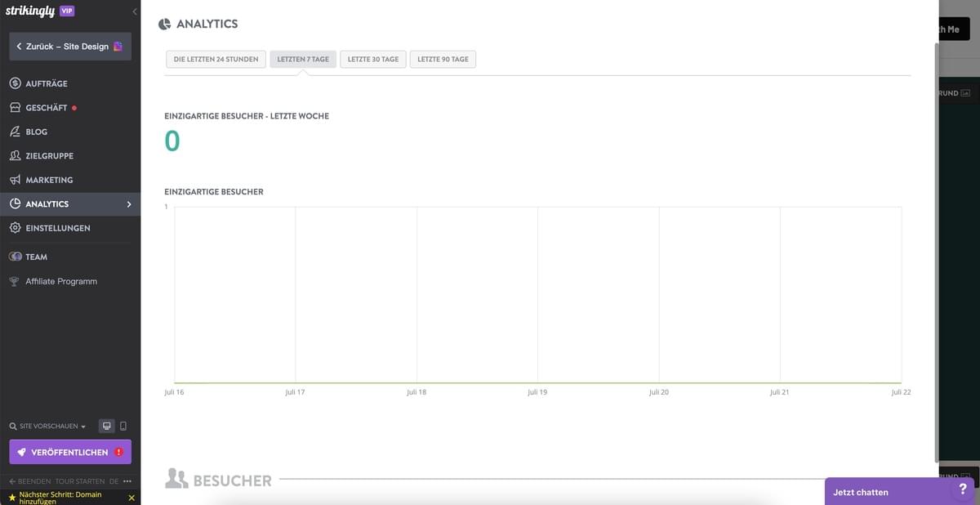
Task: Select the Letzten 7 Tage tab
Action: 303,59
